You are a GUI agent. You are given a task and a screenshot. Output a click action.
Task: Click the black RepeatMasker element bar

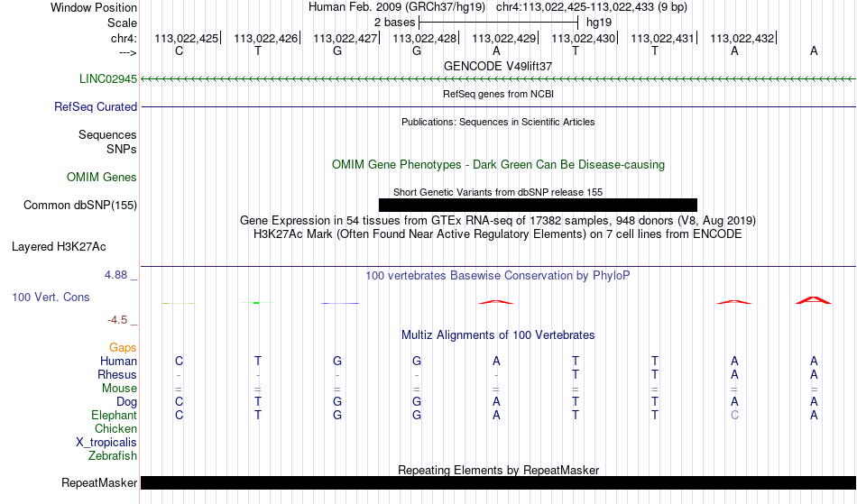click(499, 482)
